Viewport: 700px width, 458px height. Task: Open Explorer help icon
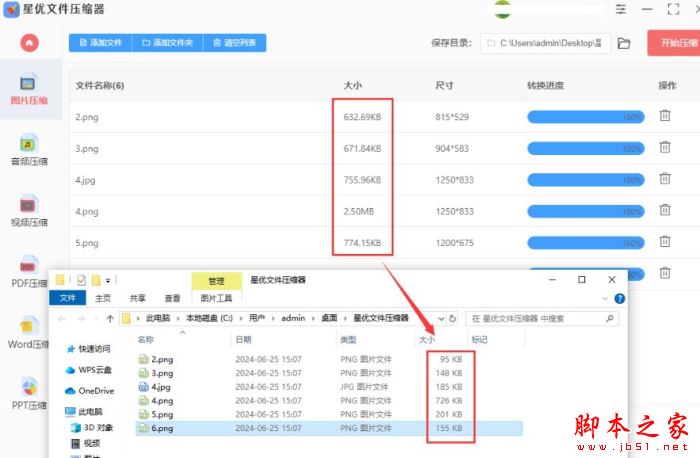pyautogui.click(x=620, y=299)
